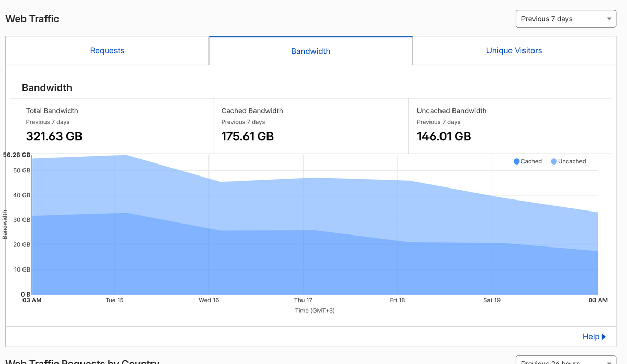Click the "20 GB" axis tick label
627x364 pixels.
pos(22,245)
